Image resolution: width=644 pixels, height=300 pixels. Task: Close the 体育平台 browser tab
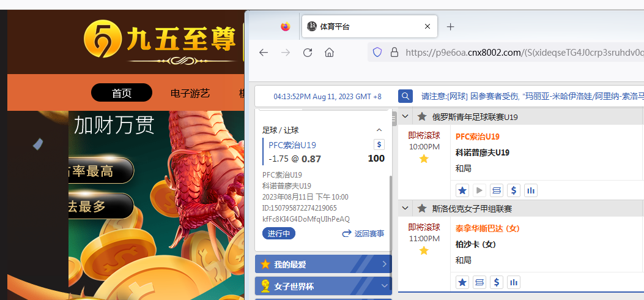427,27
